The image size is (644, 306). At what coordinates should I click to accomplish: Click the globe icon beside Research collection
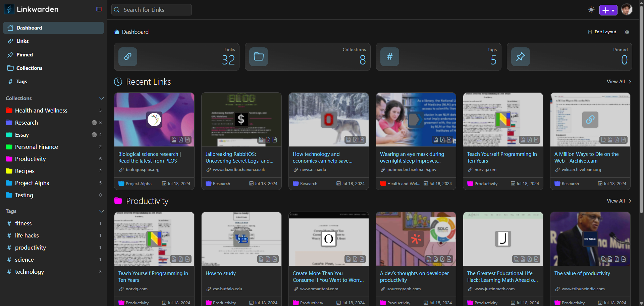pos(94,123)
